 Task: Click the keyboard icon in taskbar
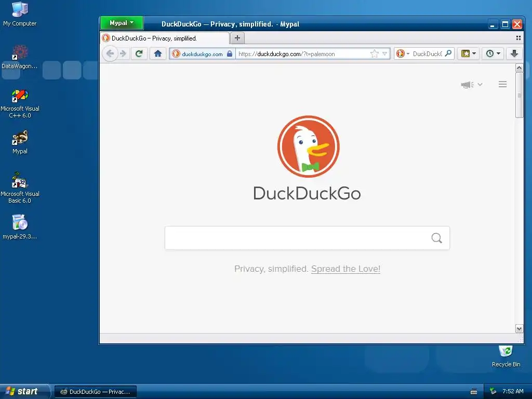pos(474,392)
